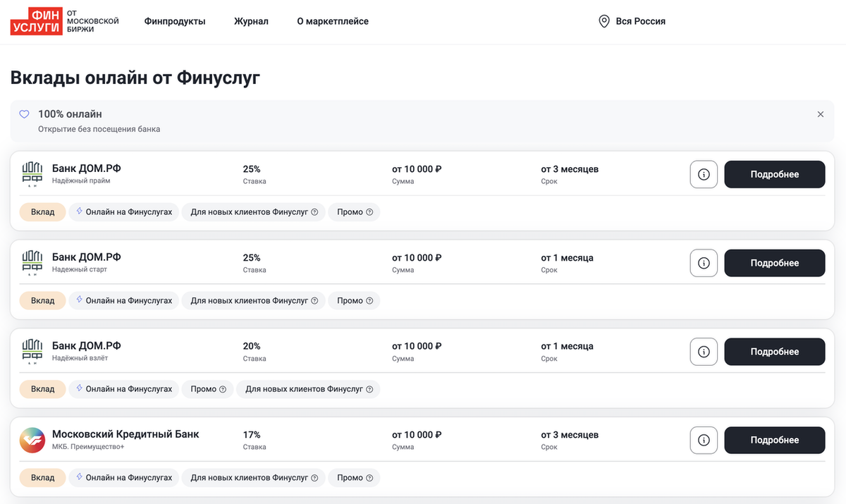Change region via Вся Россия selector
This screenshot has width=846, height=504.
pos(632,22)
